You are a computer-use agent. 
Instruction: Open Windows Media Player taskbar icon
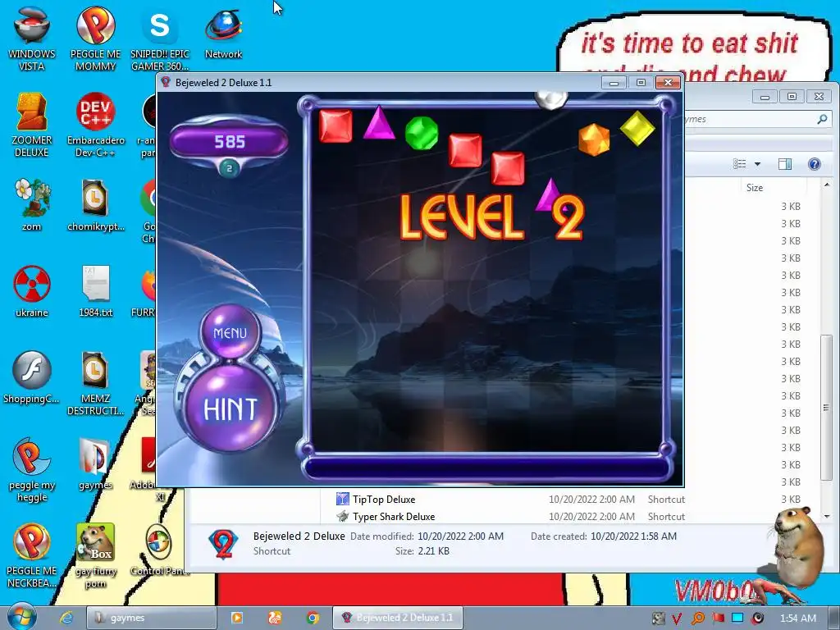point(236,618)
